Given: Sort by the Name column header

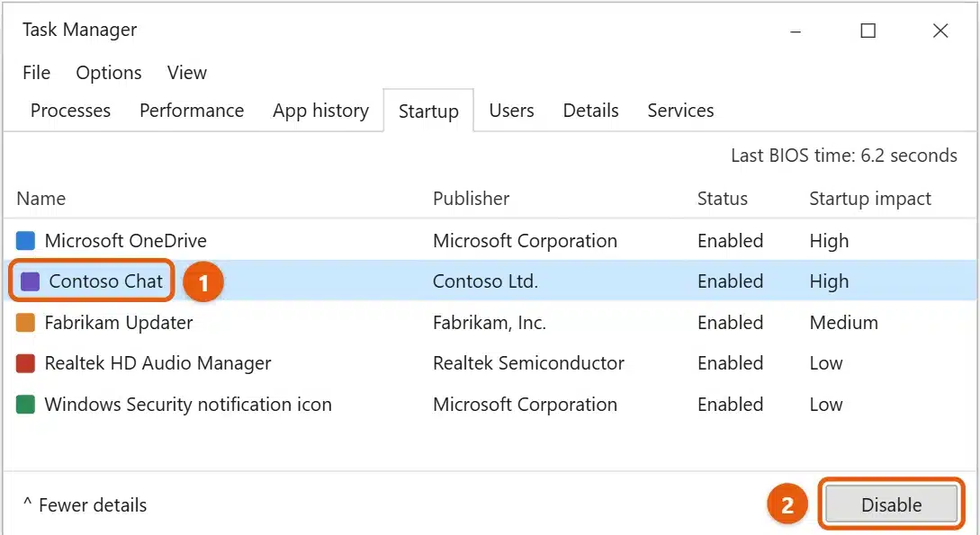Looking at the screenshot, I should point(41,199).
